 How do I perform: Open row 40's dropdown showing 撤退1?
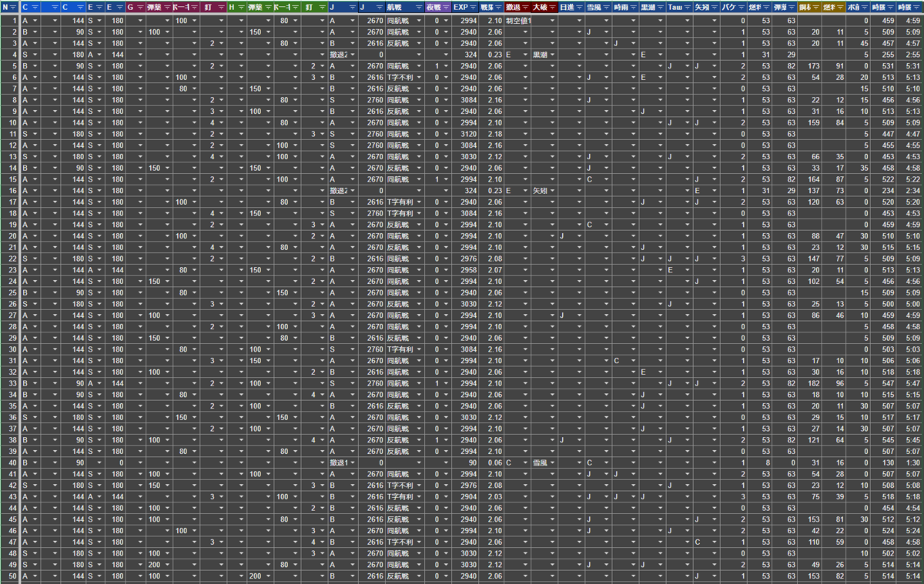tap(351, 462)
